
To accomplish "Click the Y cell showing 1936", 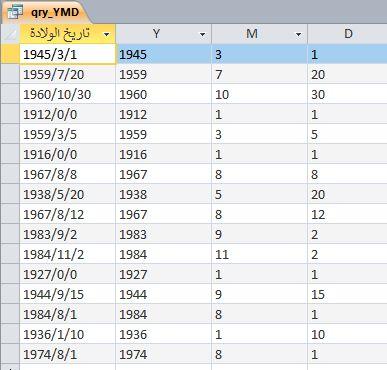I will 164,334.
